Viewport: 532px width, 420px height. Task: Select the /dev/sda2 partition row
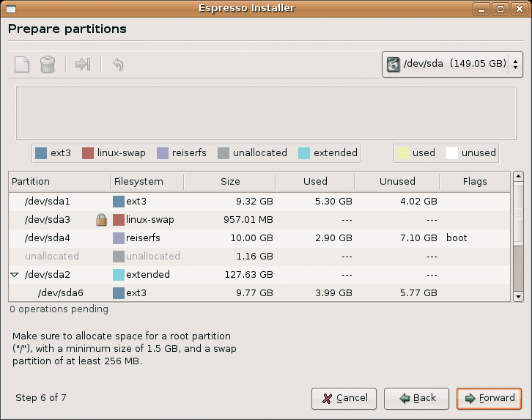coord(259,275)
